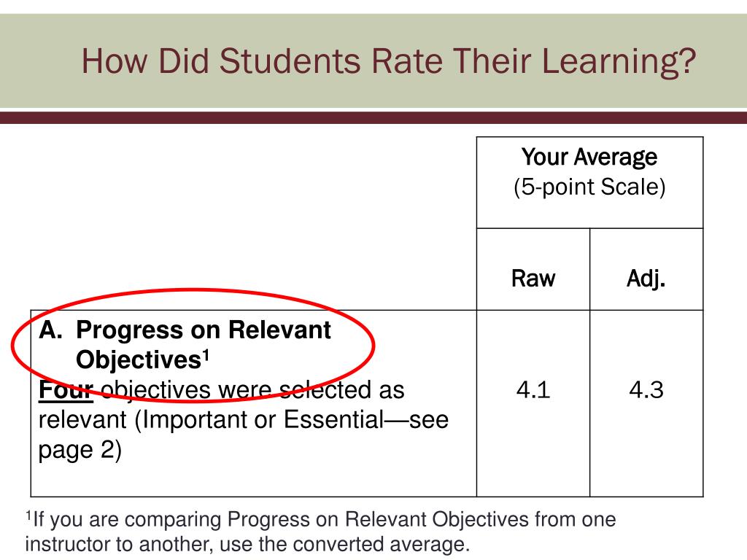Click the slide title 'How Did Students Rate Their Learning?'
The height and width of the screenshot is (560, 747).
pyautogui.click(x=389, y=61)
